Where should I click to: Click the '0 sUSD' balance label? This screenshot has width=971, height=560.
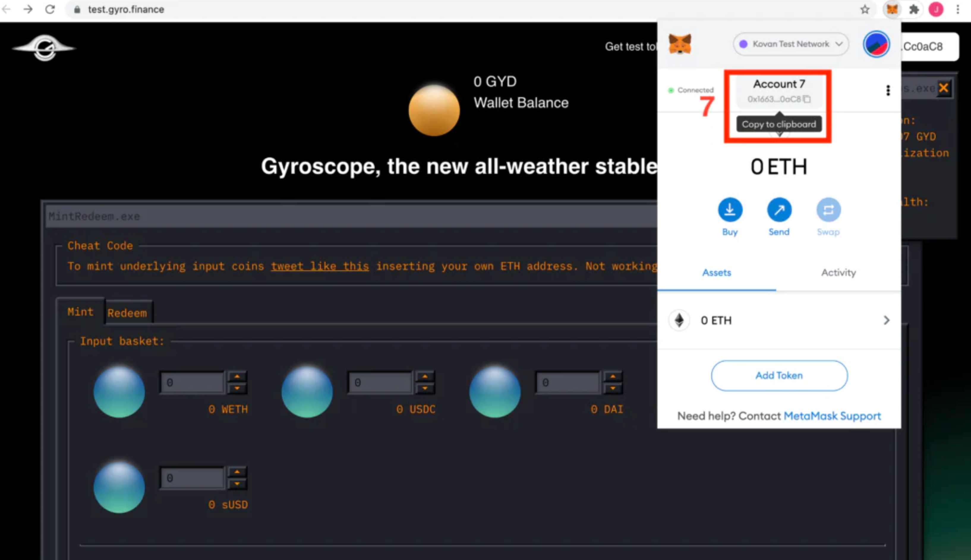[x=228, y=504]
